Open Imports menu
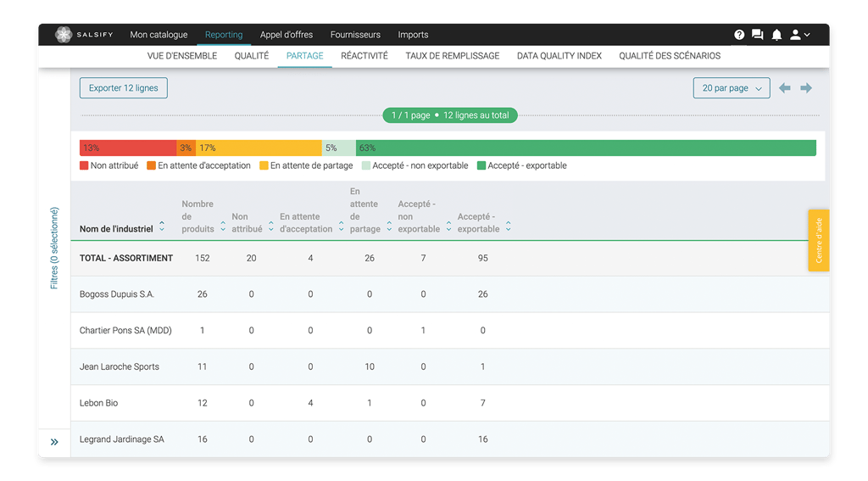The height and width of the screenshot is (481, 868). tap(413, 34)
